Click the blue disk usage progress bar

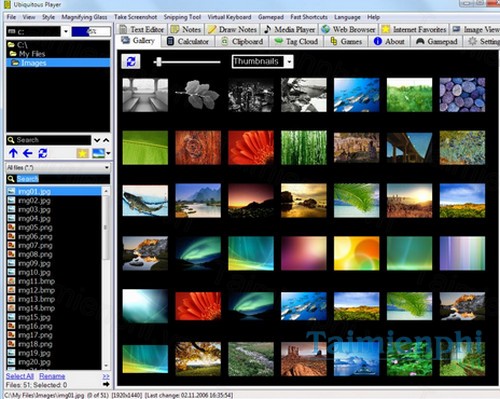click(x=91, y=32)
